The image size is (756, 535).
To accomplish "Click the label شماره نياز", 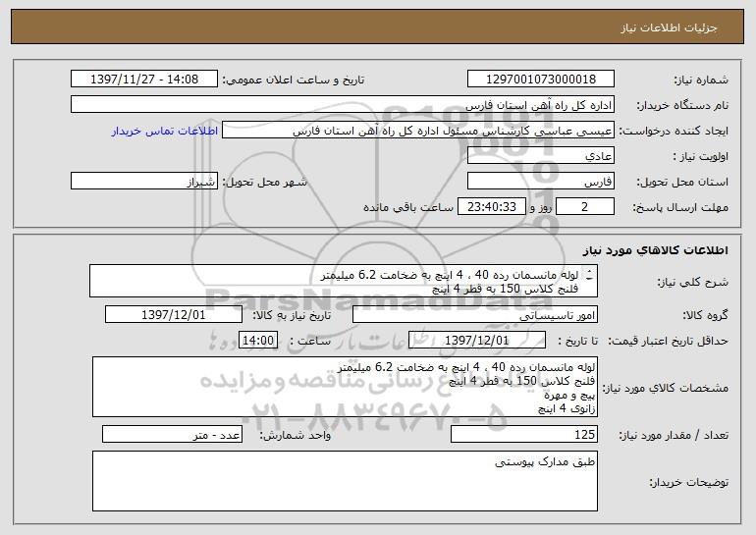I will 701,80.
